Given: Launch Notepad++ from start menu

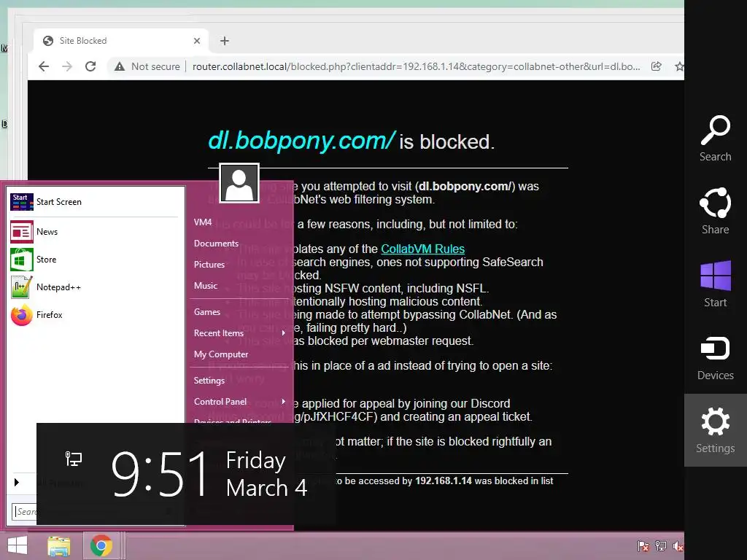Looking at the screenshot, I should (x=94, y=287).
